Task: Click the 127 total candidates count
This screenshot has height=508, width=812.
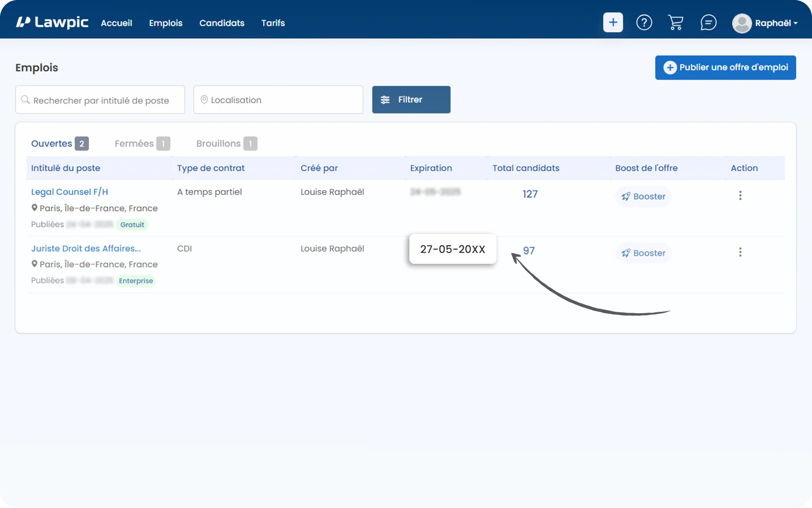Action: tap(530, 194)
